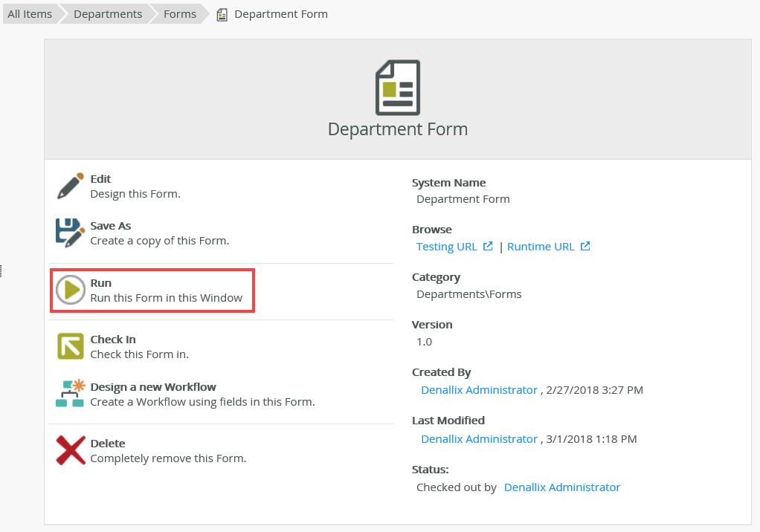Open Forms breadcrumb item
The height and width of the screenshot is (532, 760).
pyautogui.click(x=180, y=14)
